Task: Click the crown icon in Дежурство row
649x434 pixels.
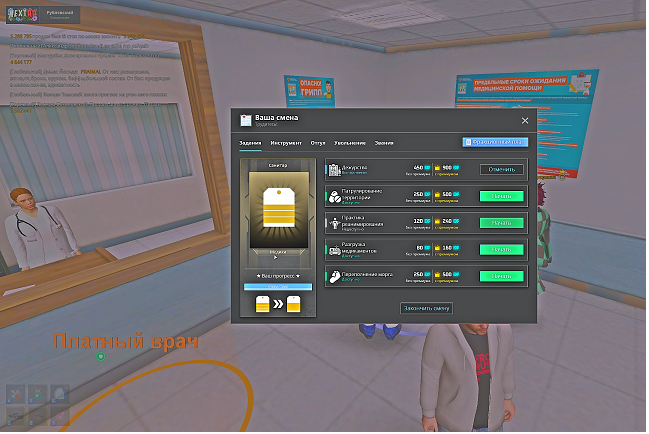Action: point(439,168)
